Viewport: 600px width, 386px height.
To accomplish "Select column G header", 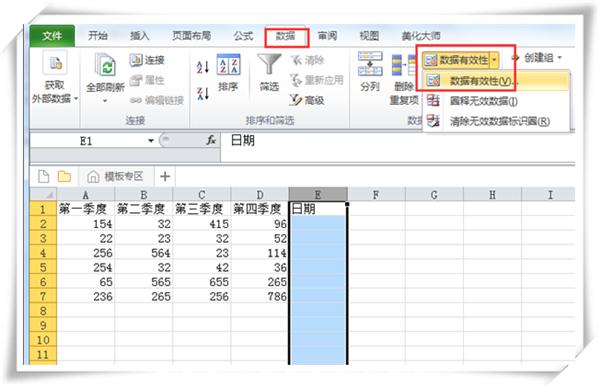I will point(434,195).
